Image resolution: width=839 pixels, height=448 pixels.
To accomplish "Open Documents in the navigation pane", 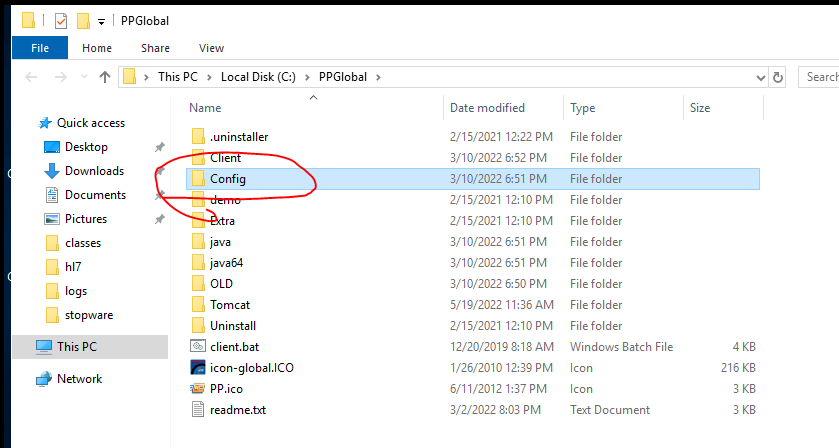I will pyautogui.click(x=95, y=195).
